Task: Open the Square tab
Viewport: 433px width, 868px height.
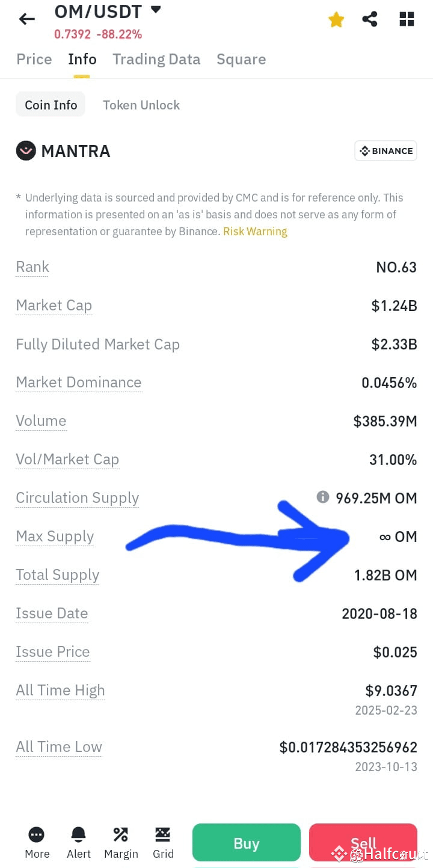Action: coord(241,60)
